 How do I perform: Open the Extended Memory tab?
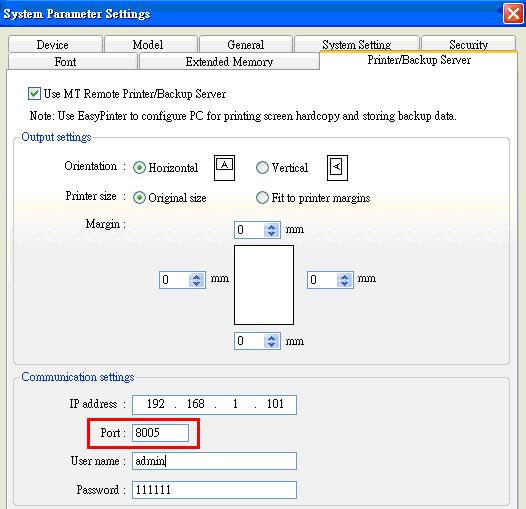point(229,62)
